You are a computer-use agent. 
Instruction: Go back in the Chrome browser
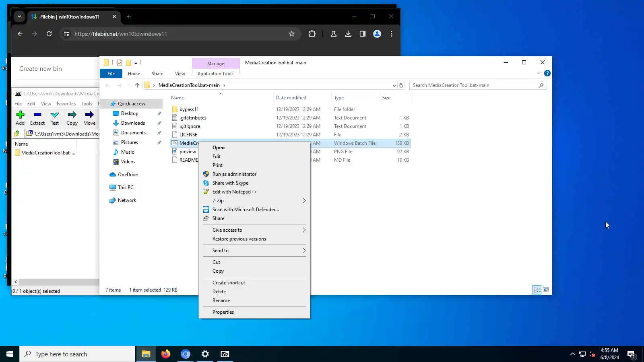pyautogui.click(x=20, y=34)
